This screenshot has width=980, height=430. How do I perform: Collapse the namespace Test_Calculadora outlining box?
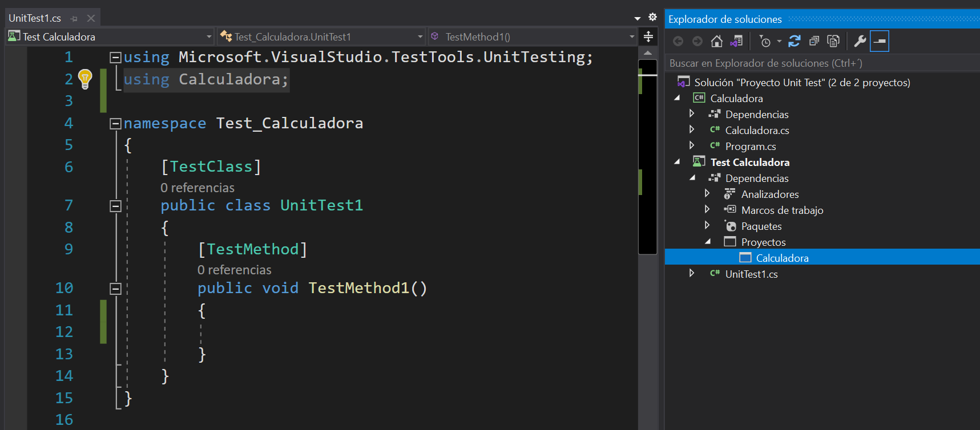pyautogui.click(x=115, y=123)
